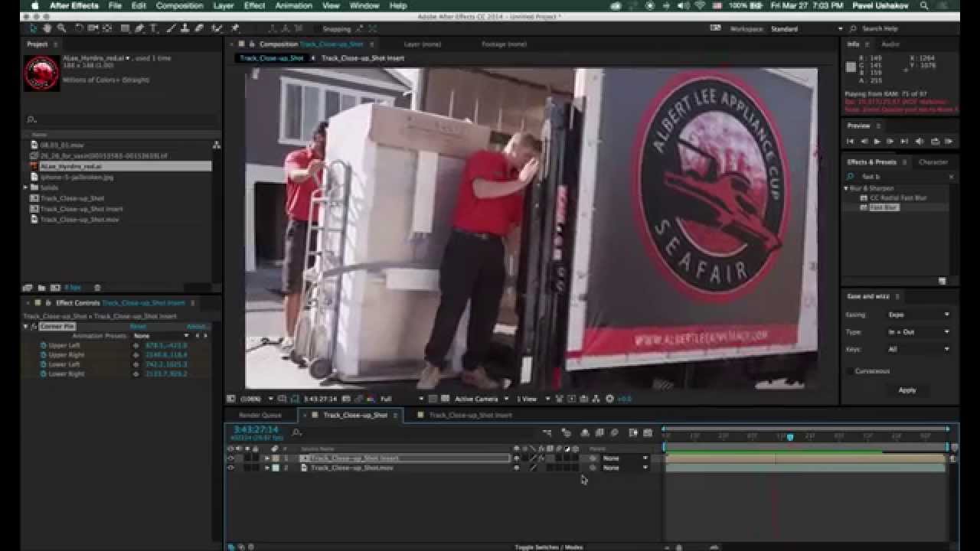
Task: Jump to first frame in Preview panel
Action: click(x=850, y=142)
